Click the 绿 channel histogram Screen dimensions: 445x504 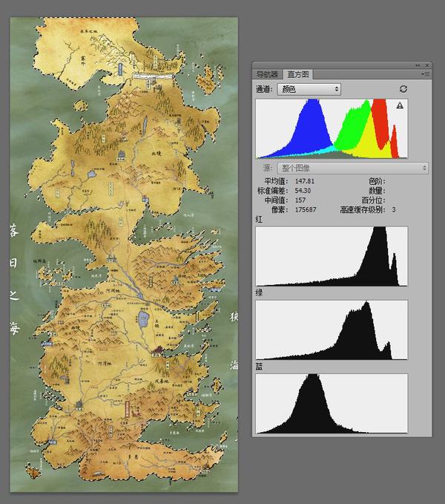[332, 330]
